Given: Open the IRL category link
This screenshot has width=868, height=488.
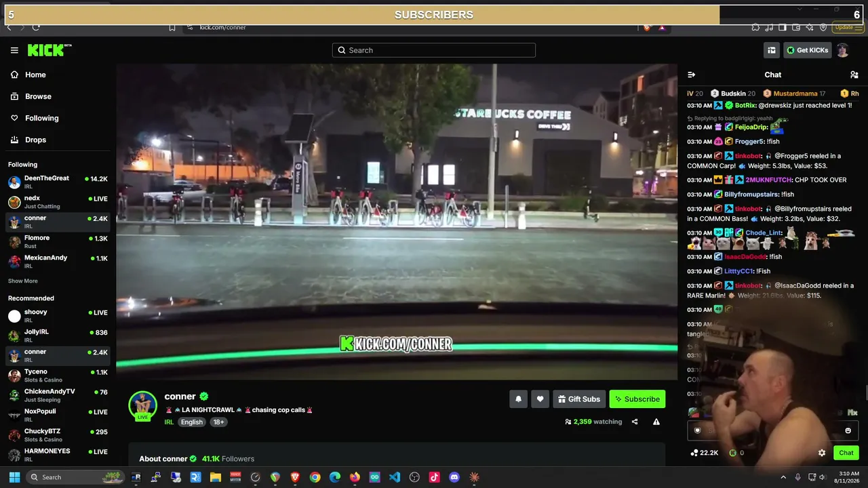Looking at the screenshot, I should point(169,422).
